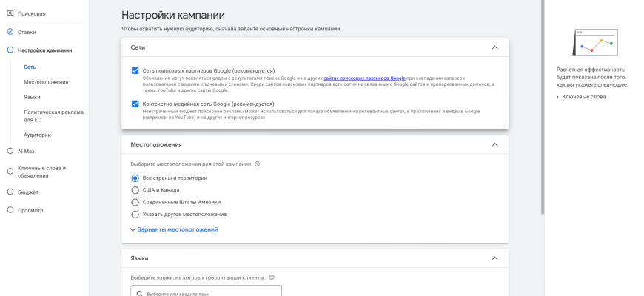Click the Просмотр step circle icon

pos(10,210)
